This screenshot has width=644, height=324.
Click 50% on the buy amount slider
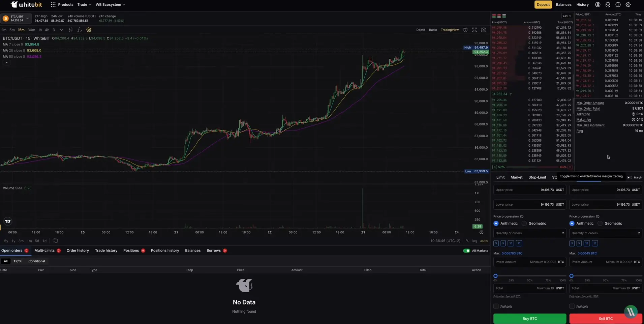coord(530,280)
